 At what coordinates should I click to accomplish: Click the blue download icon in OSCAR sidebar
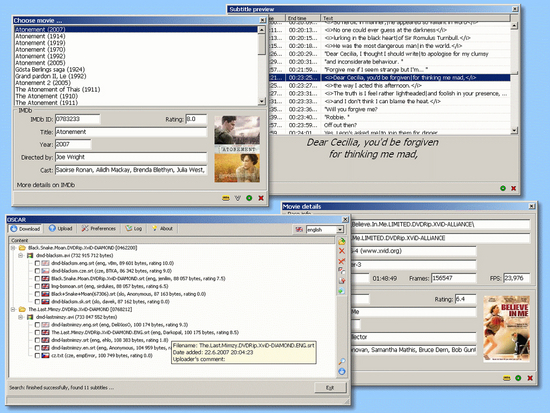tap(342, 372)
